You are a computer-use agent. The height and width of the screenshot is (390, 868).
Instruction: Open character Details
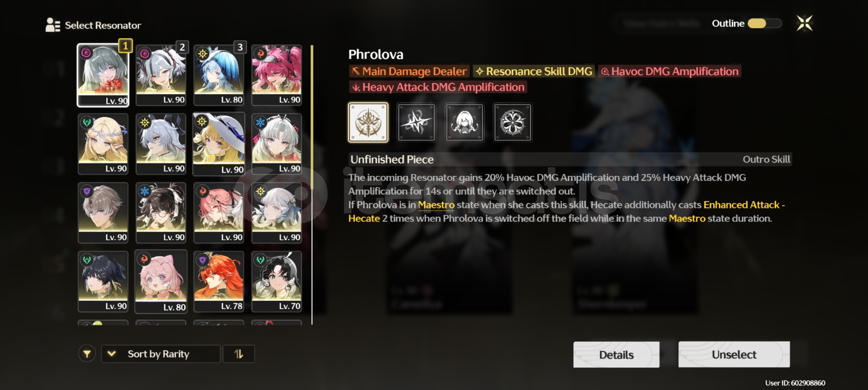coord(616,355)
